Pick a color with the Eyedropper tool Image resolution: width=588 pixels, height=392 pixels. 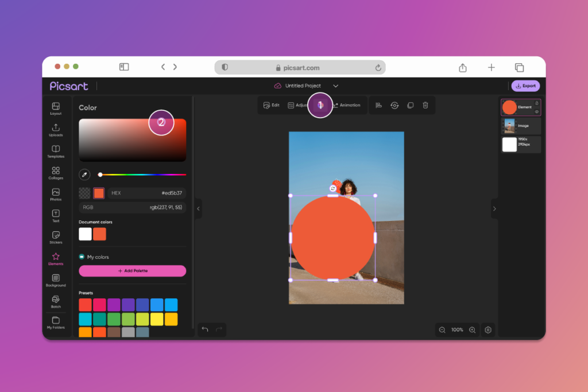click(85, 174)
